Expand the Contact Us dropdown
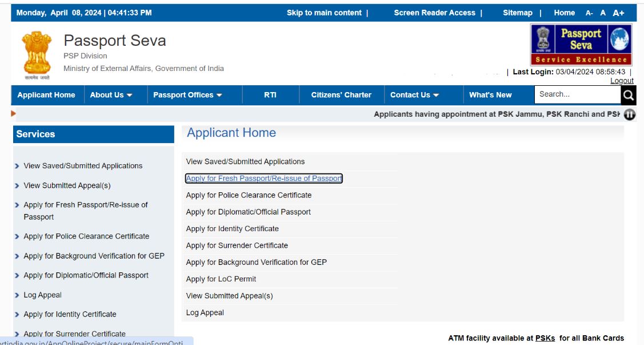The image size is (644, 345). 414,95
